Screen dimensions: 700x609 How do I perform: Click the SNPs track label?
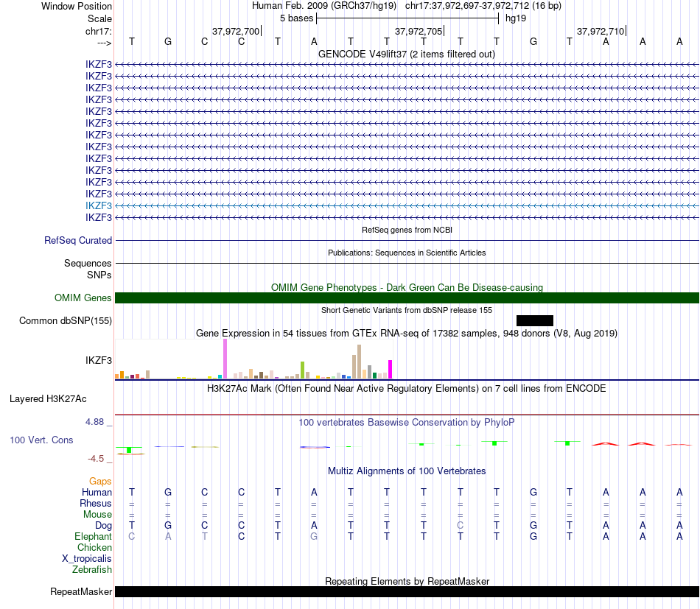pyautogui.click(x=99, y=275)
